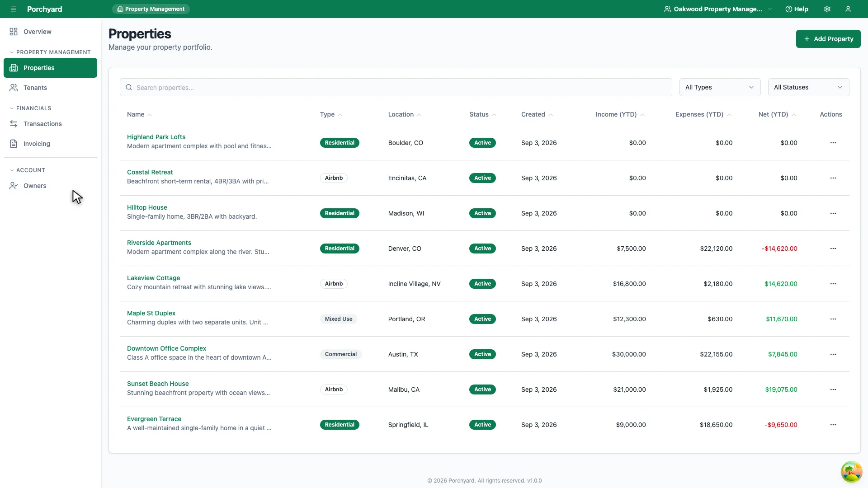The width and height of the screenshot is (868, 488).
Task: Collapse the ACCOUNT sidebar section
Action: pyautogui.click(x=28, y=170)
